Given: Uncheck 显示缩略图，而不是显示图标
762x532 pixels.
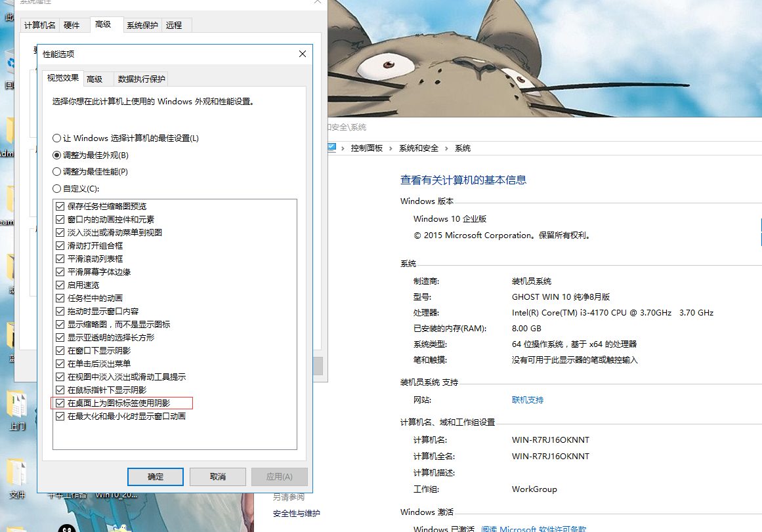Looking at the screenshot, I should tap(60, 325).
